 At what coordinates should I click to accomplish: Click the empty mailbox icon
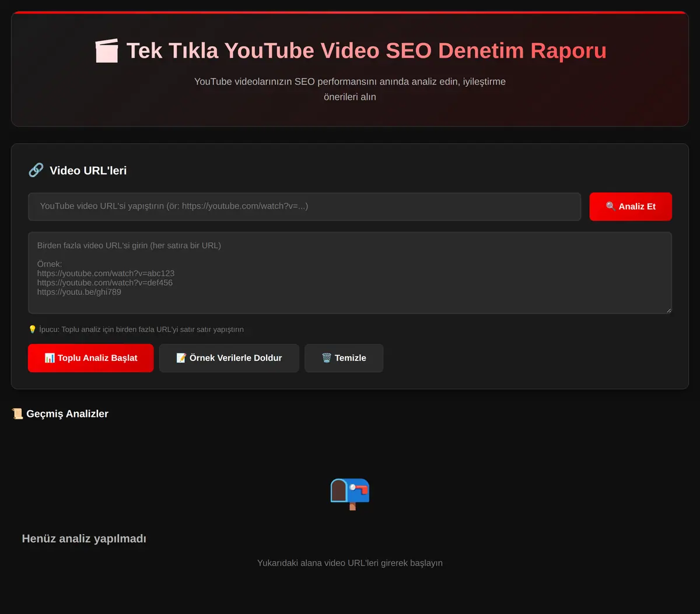350,494
